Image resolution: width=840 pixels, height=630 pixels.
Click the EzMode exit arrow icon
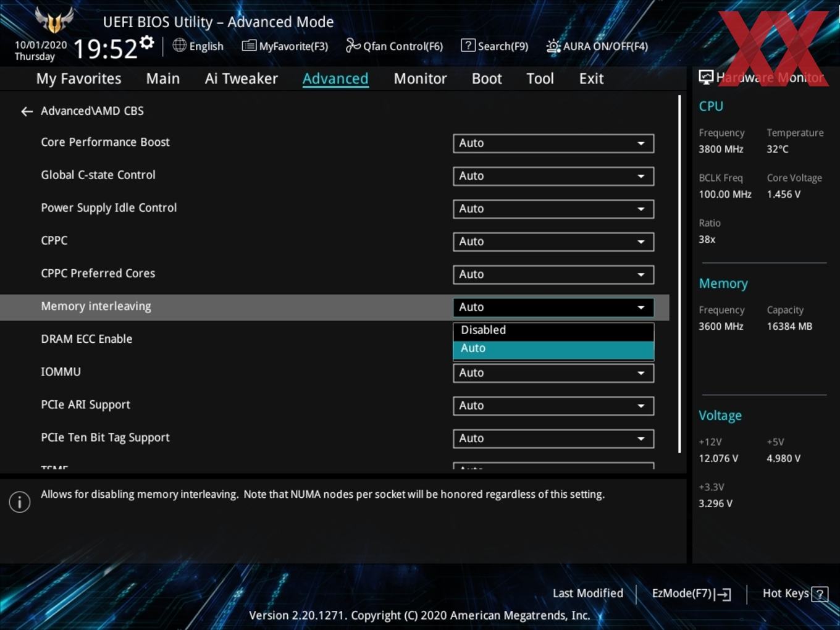723,594
